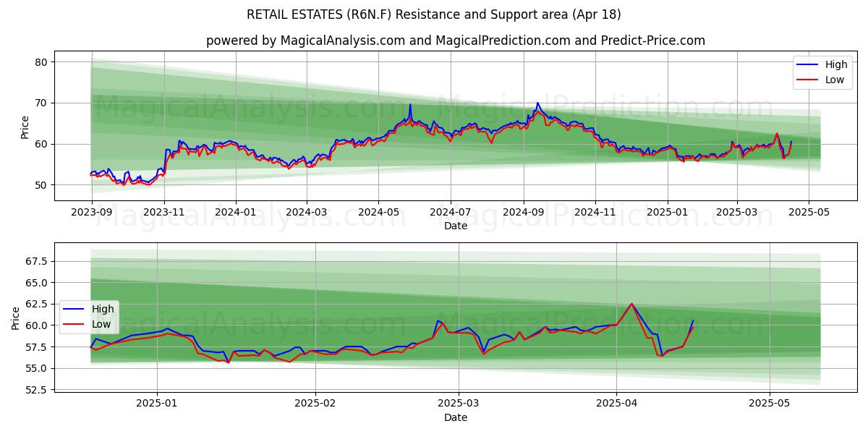This screenshot has height=434, width=868.
Task: Click the '80' price tick on upper chart
Action: 41,62
